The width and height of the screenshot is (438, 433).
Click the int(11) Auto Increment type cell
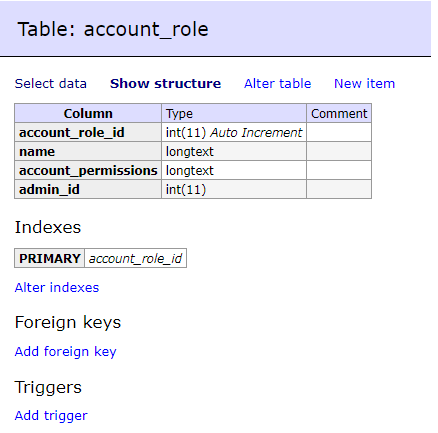pos(234,133)
